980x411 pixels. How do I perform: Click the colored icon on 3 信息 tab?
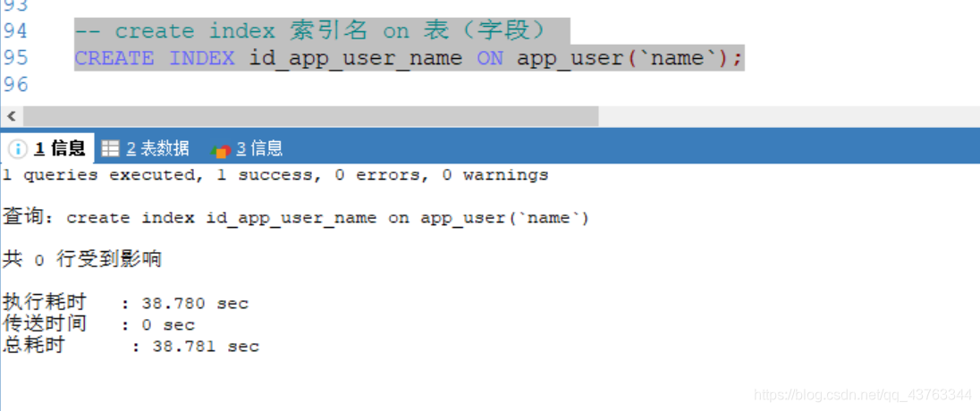221,150
